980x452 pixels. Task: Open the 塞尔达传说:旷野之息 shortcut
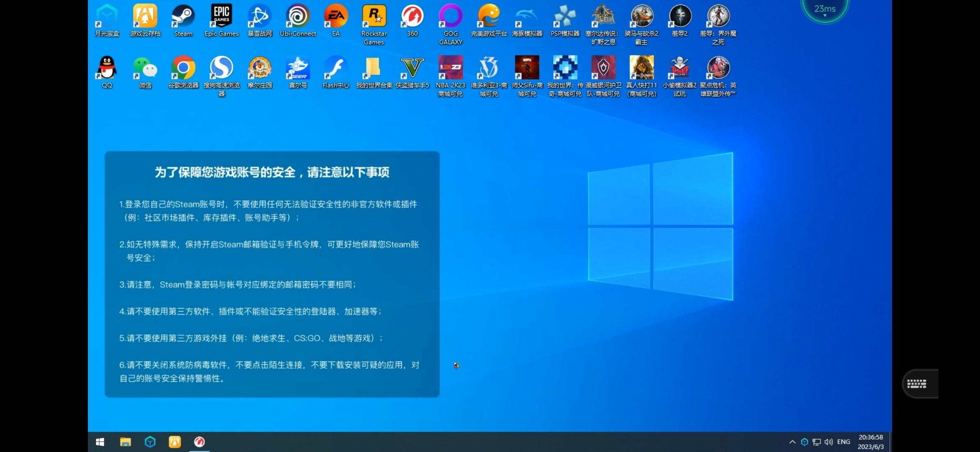603,25
